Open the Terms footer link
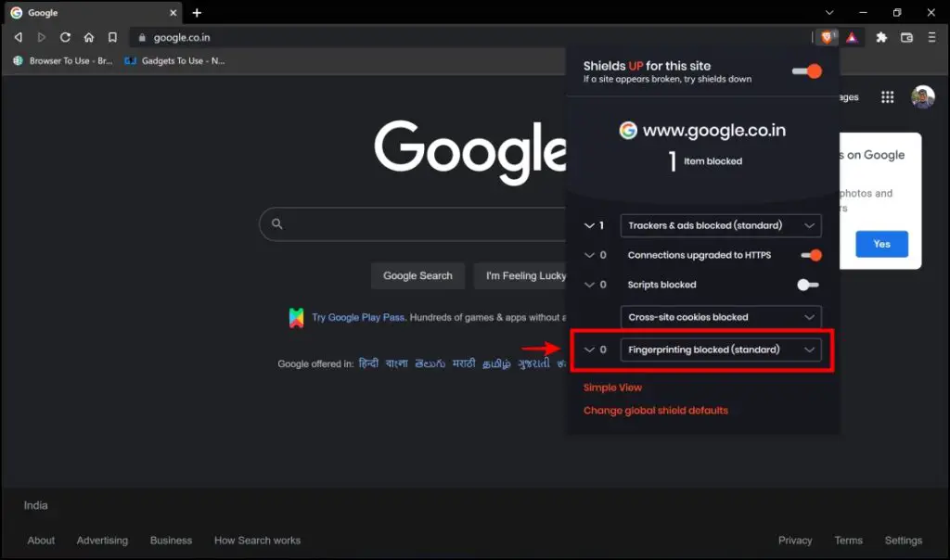The width and height of the screenshot is (950, 560). coord(848,541)
